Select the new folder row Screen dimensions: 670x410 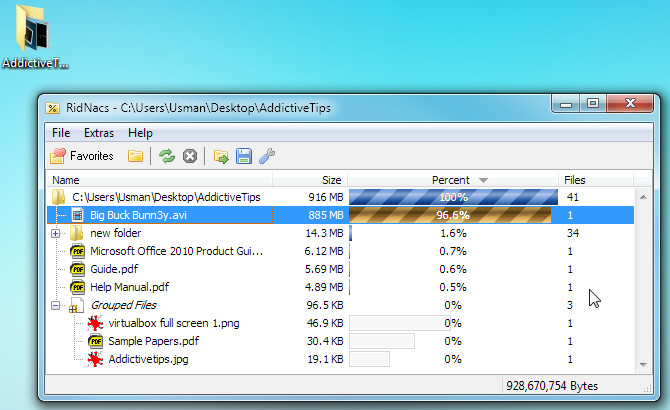click(340, 233)
